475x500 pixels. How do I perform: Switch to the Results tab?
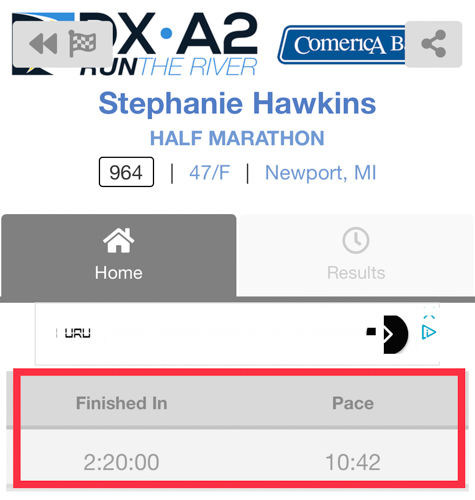tap(356, 255)
